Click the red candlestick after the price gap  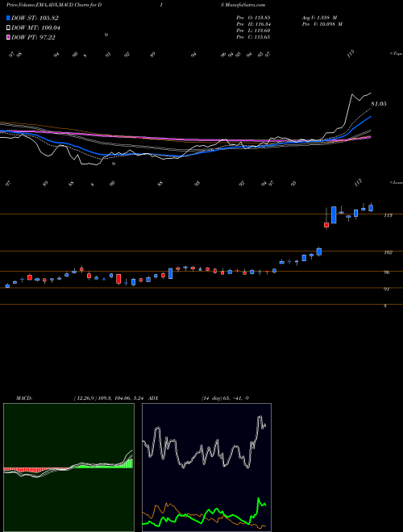pos(326,225)
